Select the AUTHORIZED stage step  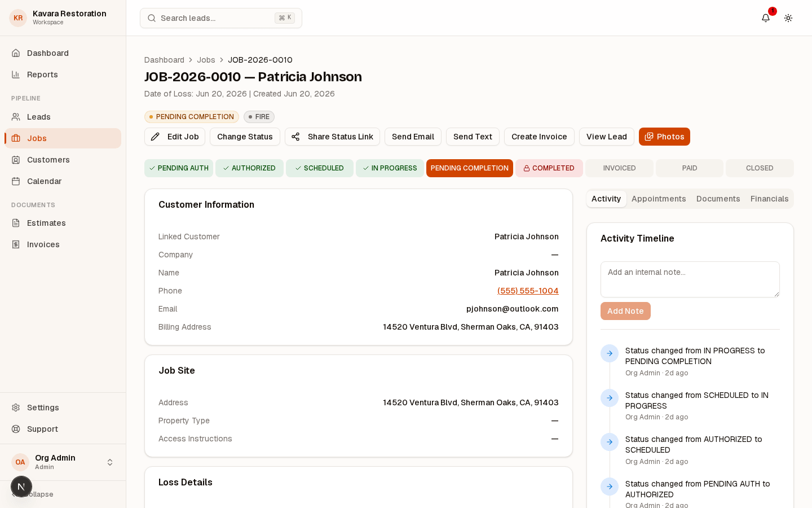[249, 168]
